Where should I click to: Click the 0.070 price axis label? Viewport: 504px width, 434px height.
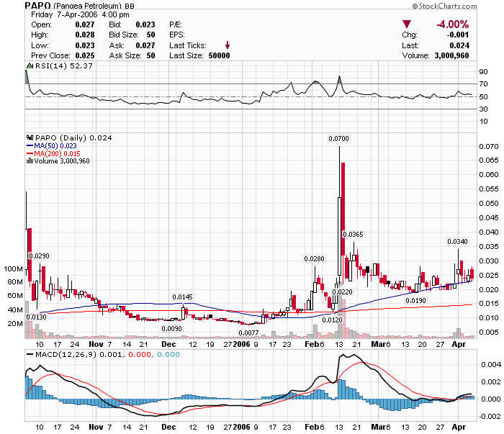pyautogui.click(x=489, y=147)
